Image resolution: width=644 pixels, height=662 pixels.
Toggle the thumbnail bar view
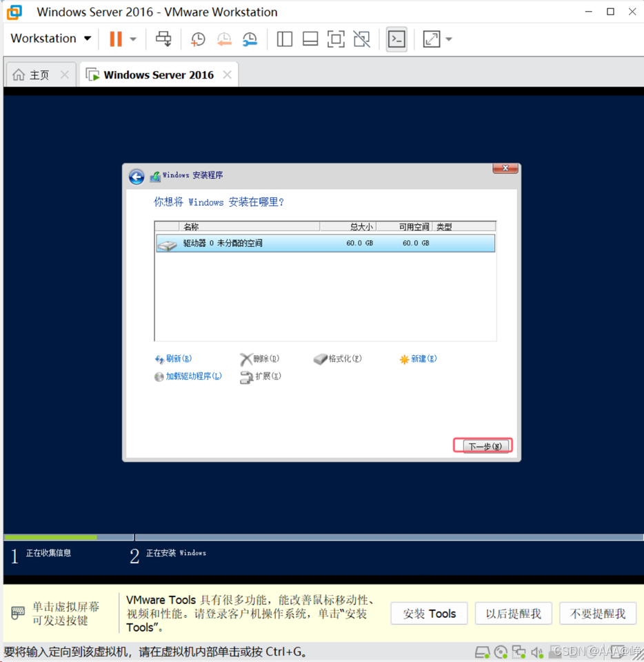(310, 39)
